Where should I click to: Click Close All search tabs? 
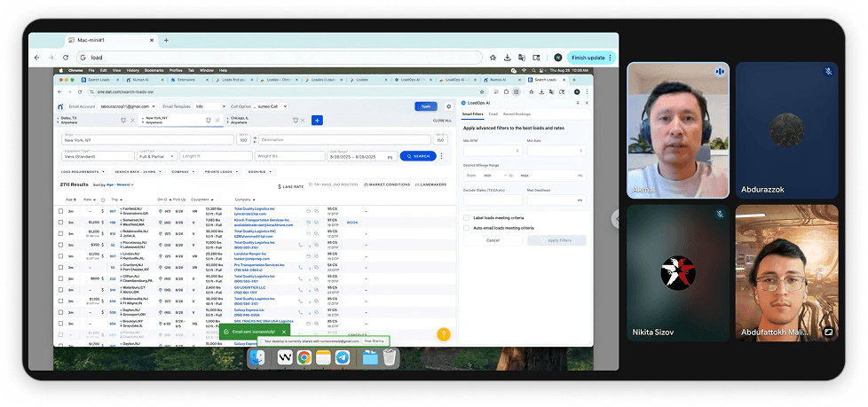click(x=442, y=121)
